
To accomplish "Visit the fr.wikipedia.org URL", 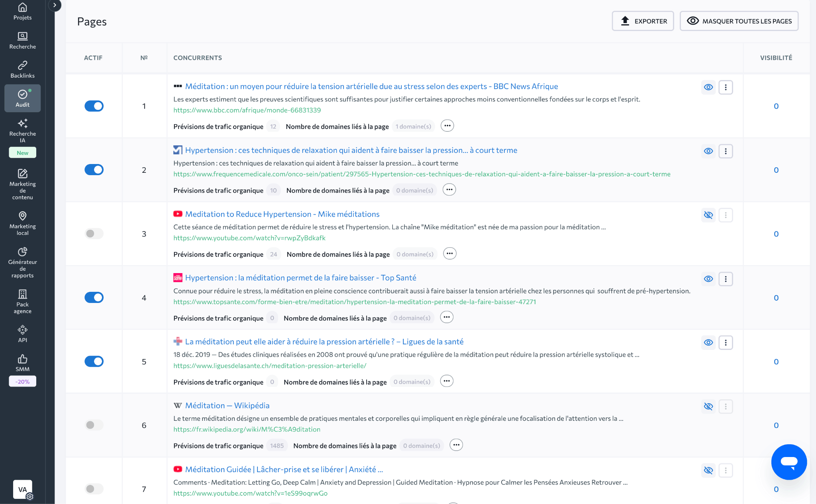I will click(x=247, y=429).
